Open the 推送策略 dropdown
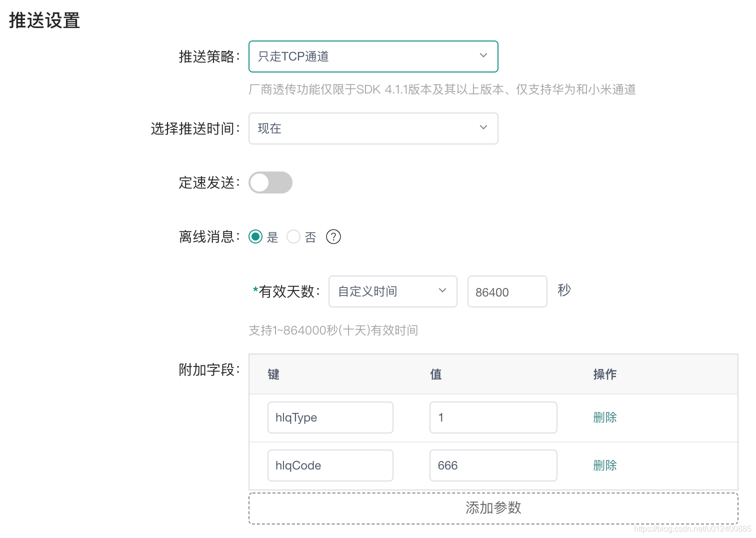This screenshot has width=756, height=538. click(x=373, y=56)
